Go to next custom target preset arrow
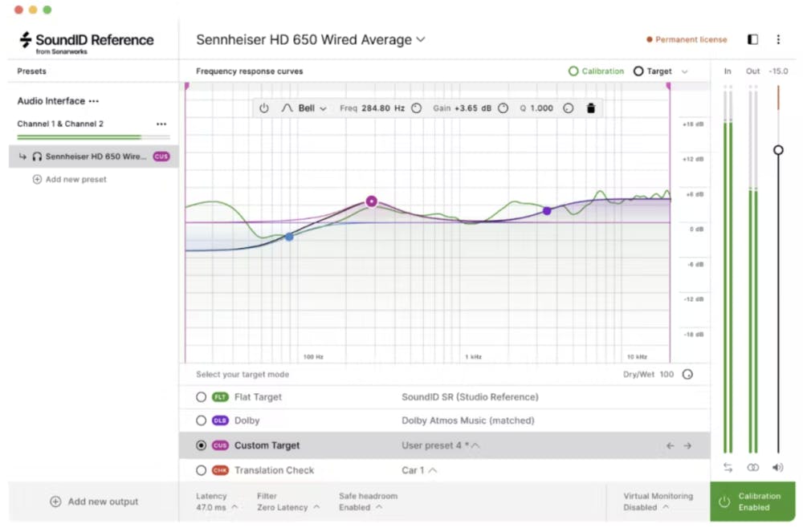 tap(687, 446)
